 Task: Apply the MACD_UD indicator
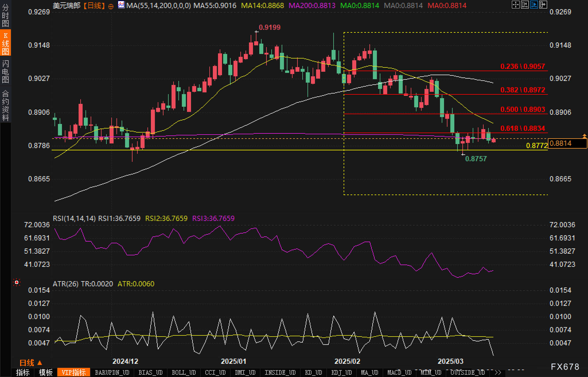(399, 372)
